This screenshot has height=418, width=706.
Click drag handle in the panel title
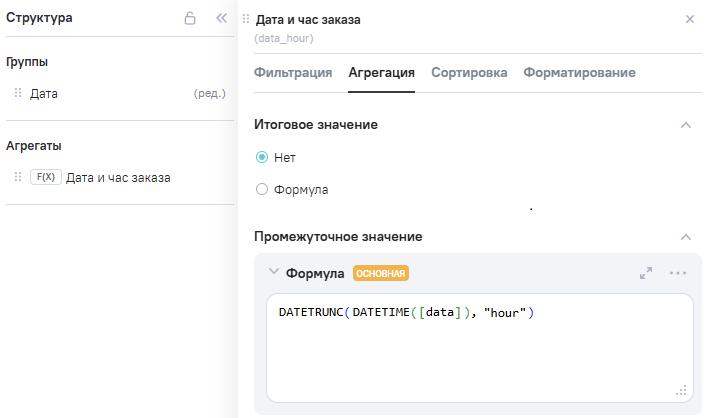247,19
